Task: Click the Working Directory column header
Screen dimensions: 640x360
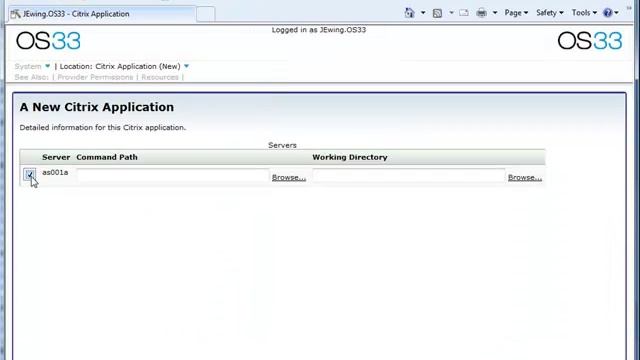Action: coord(350,157)
